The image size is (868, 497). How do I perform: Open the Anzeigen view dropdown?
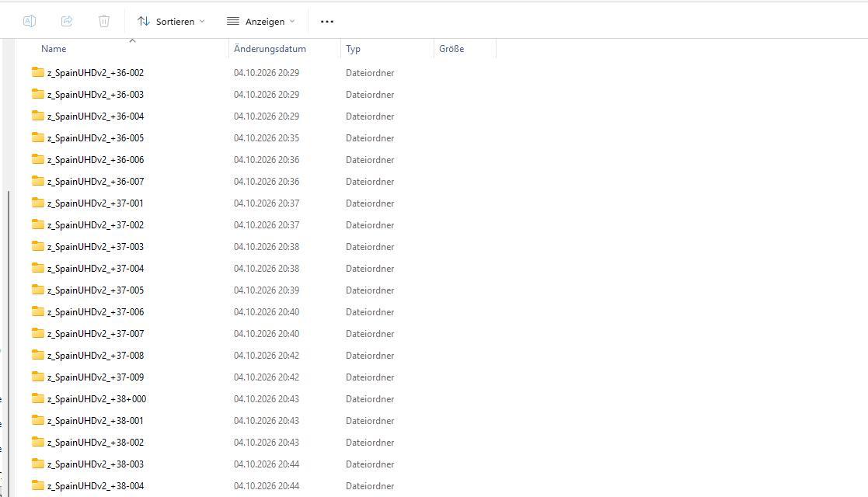(261, 21)
